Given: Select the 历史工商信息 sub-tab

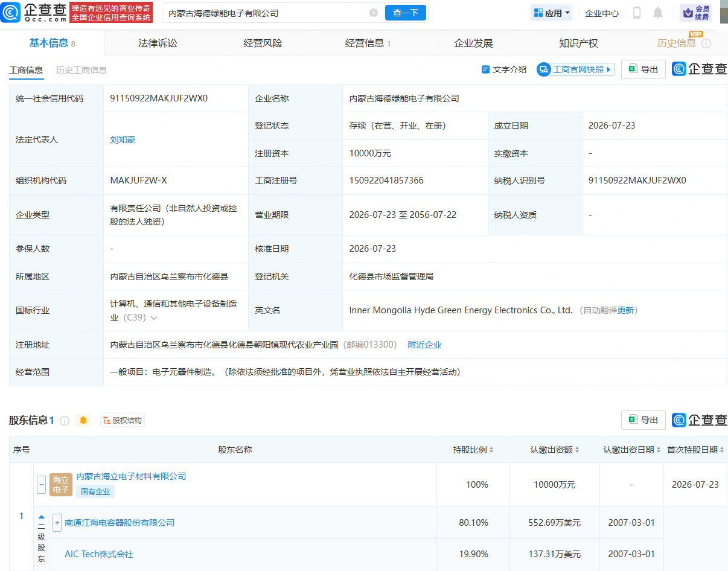Looking at the screenshot, I should tap(81, 70).
